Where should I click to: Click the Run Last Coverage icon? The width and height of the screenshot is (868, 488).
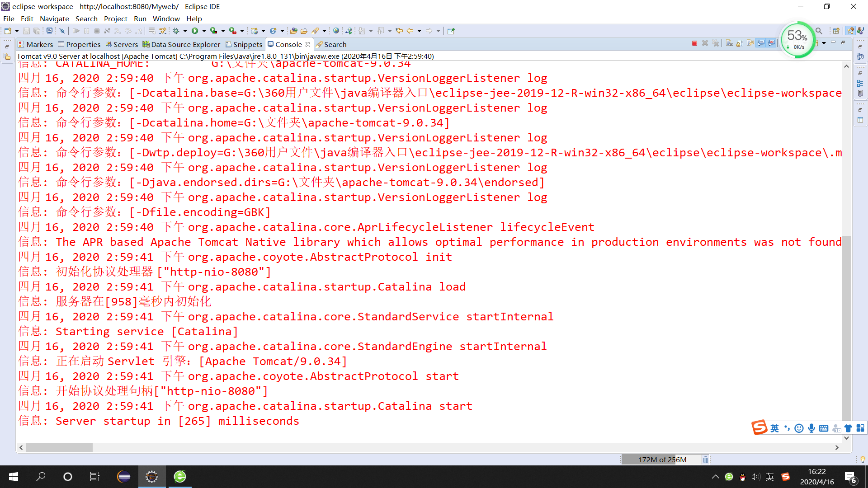pyautogui.click(x=214, y=31)
